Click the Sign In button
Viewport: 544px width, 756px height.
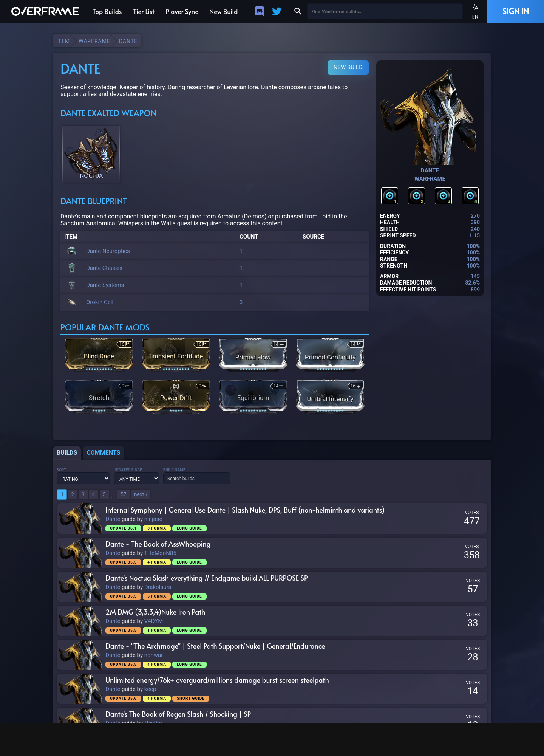[x=516, y=11]
